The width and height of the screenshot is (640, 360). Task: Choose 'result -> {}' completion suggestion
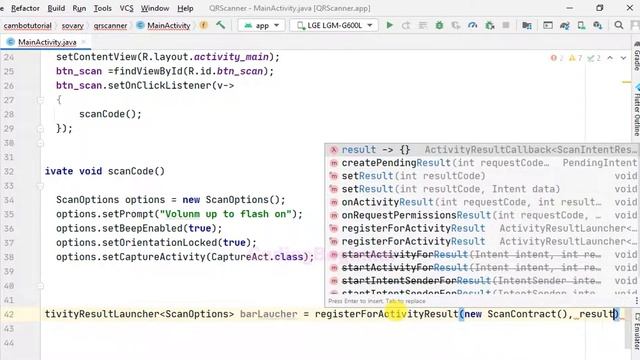[x=482, y=150]
